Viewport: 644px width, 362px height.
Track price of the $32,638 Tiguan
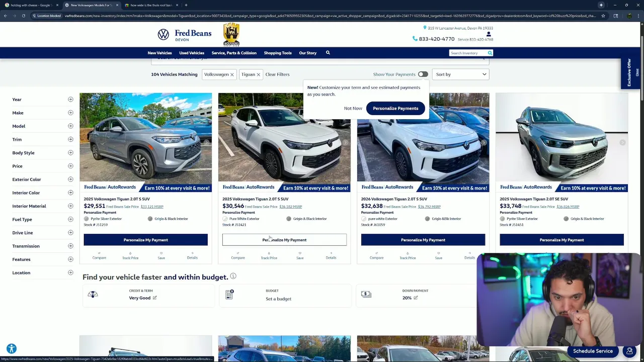pos(408,256)
